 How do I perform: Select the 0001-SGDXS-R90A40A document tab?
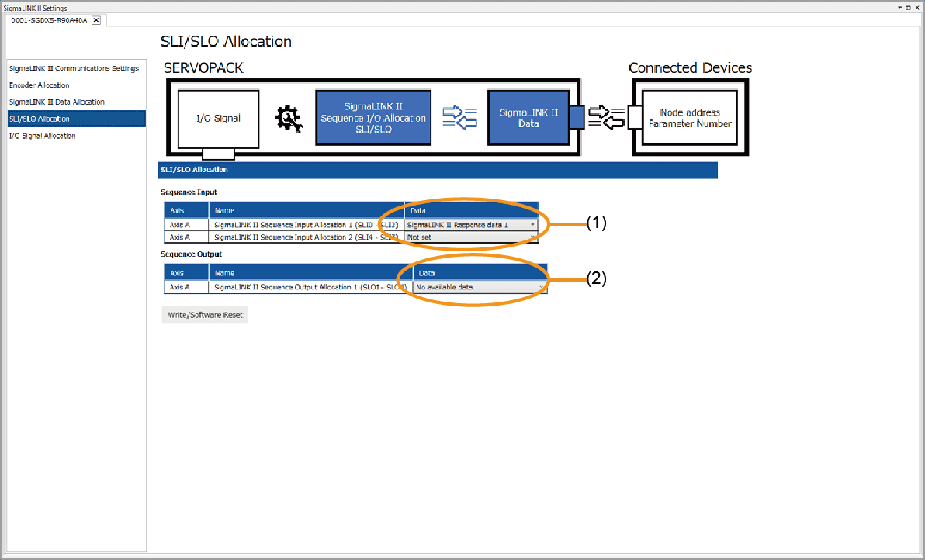click(48, 20)
